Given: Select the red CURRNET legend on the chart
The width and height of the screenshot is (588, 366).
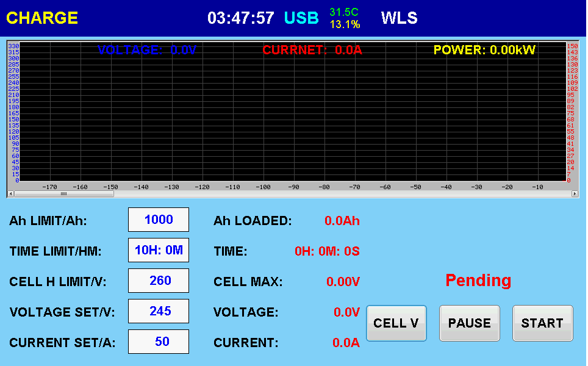Looking at the screenshot, I should click(312, 50).
